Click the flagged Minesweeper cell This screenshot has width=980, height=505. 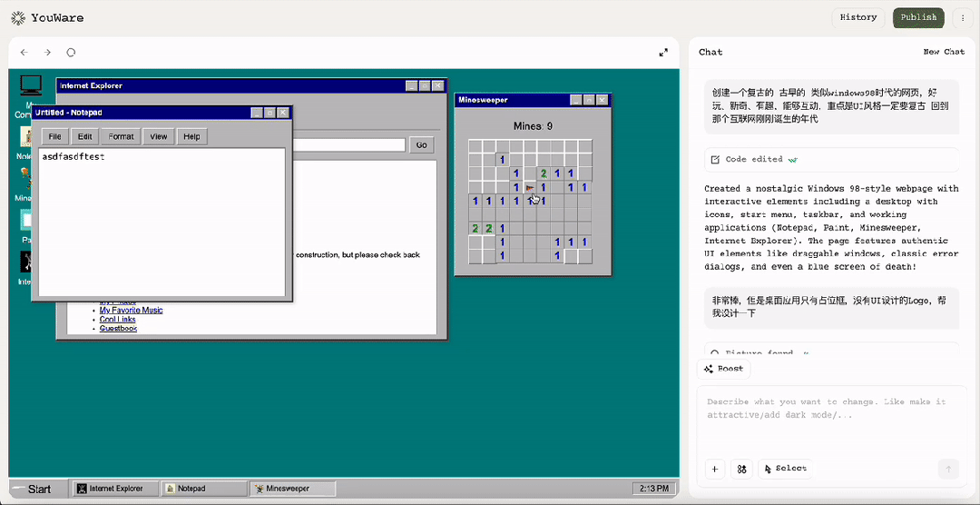click(529, 188)
